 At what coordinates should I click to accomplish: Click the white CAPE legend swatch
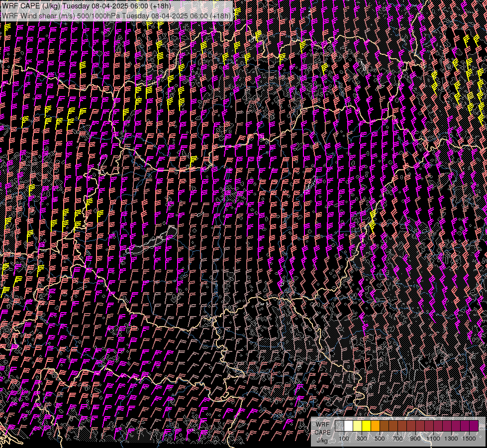click(349, 426)
